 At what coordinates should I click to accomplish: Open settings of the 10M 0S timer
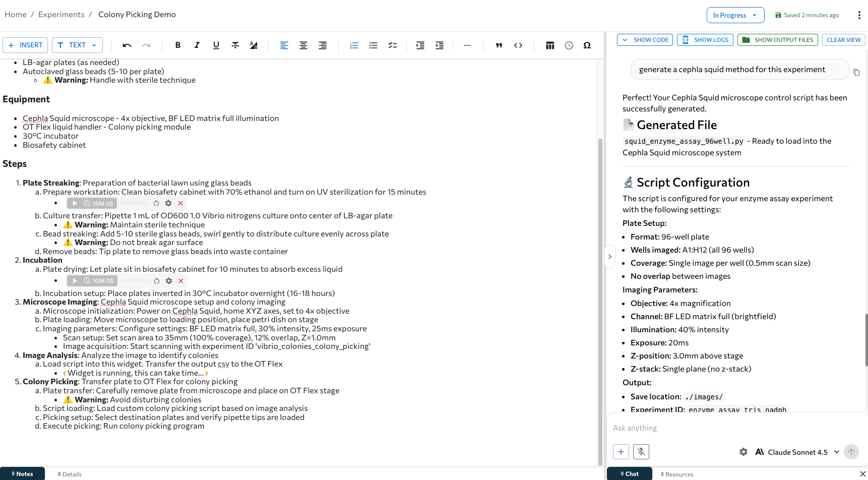click(169, 281)
